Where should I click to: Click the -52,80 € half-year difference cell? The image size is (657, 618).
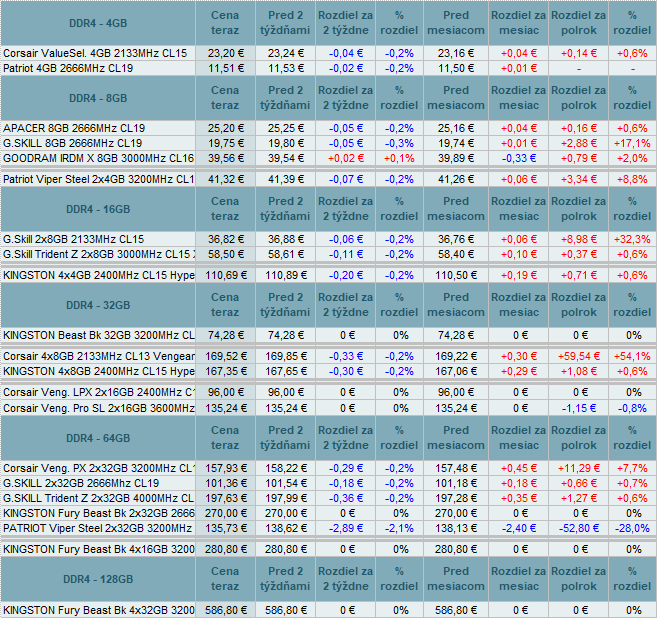pyautogui.click(x=579, y=528)
